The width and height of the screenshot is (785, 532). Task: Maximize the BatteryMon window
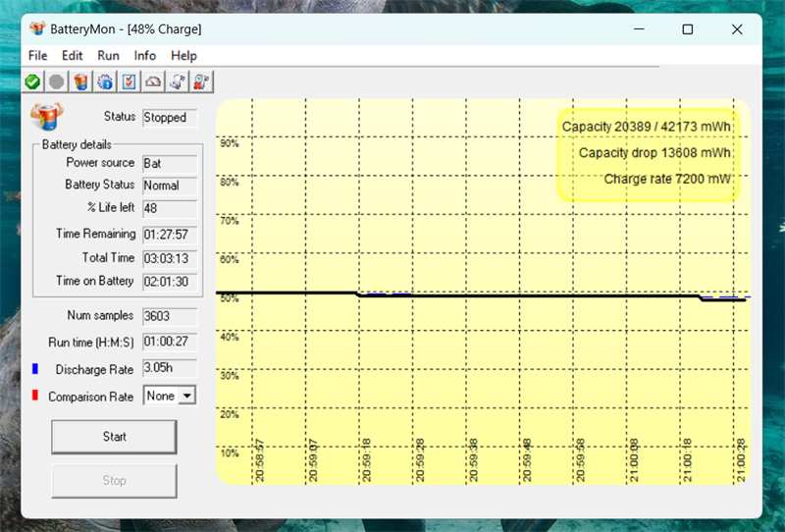click(x=688, y=29)
